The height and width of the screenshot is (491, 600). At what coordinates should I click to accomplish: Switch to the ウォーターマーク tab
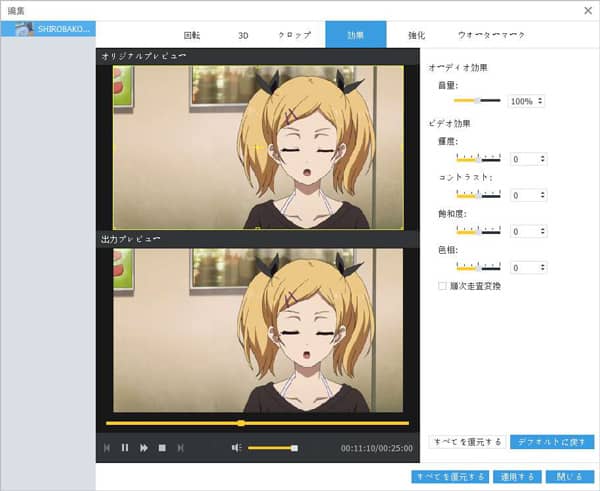pyautogui.click(x=491, y=35)
